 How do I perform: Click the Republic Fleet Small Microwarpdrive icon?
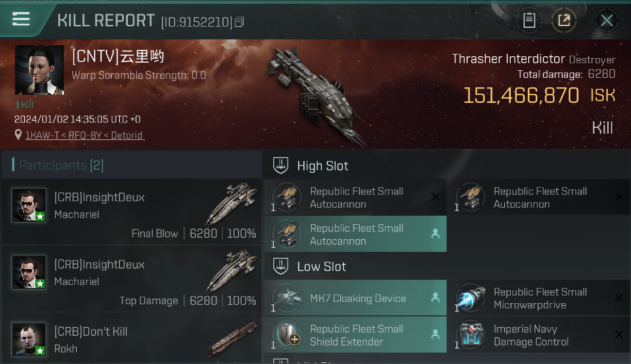[470, 298]
